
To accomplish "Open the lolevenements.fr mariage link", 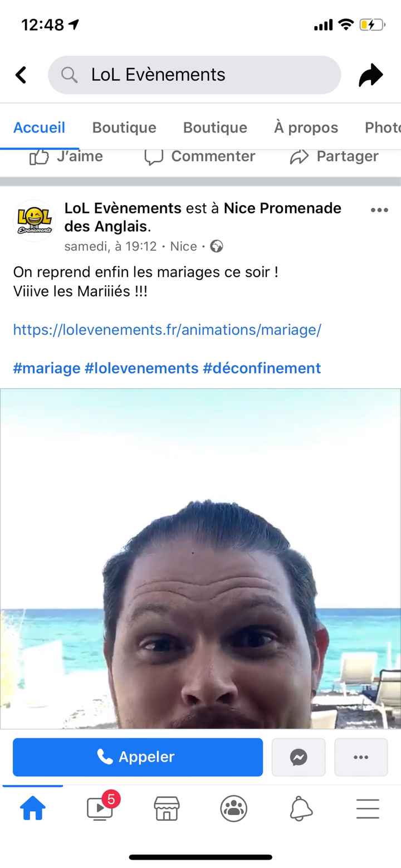I will [167, 330].
